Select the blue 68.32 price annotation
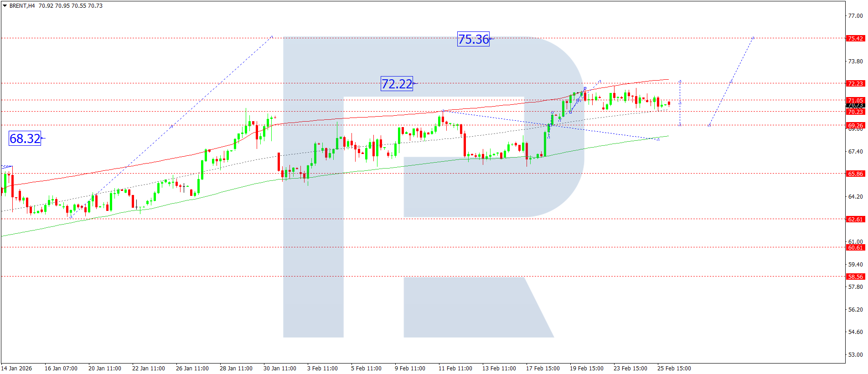 pos(25,138)
